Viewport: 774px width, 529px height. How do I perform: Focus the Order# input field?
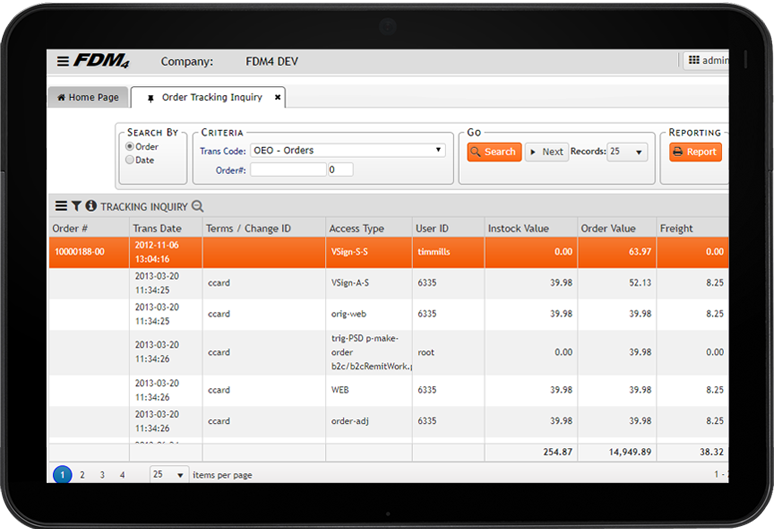288,170
